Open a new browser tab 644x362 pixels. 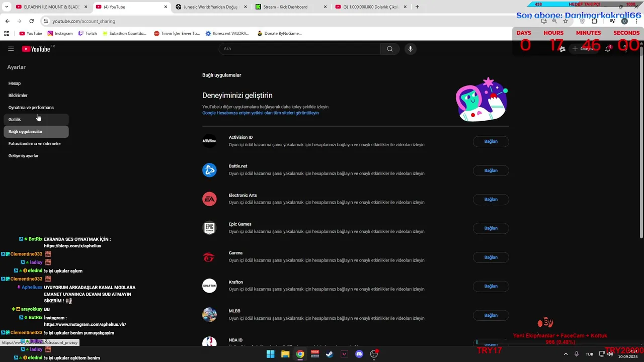click(417, 7)
